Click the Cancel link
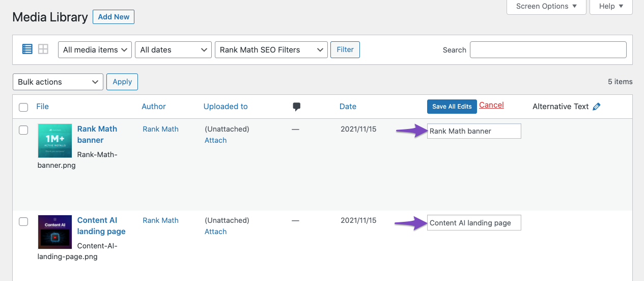This screenshot has width=644, height=281. click(491, 105)
